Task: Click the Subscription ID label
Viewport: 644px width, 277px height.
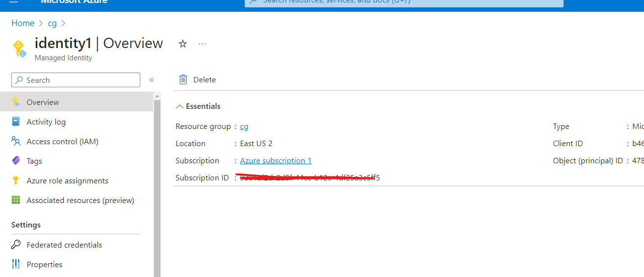Action: (x=202, y=178)
